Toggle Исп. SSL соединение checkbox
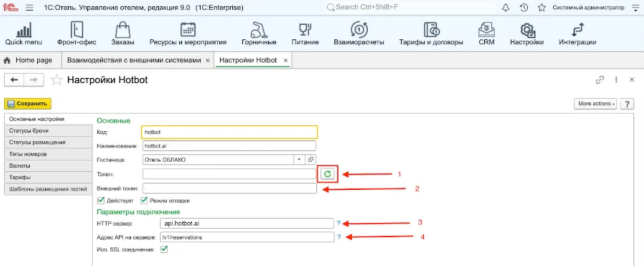644x266 pixels. click(x=164, y=249)
